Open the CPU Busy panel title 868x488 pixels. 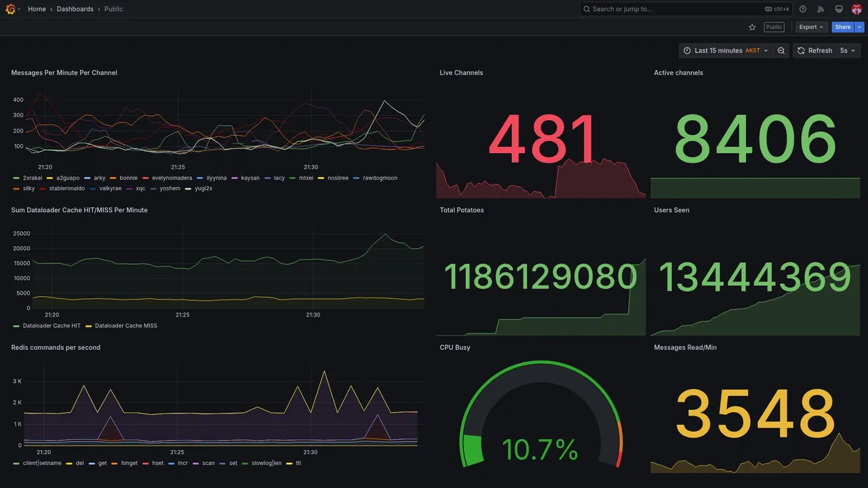(455, 348)
